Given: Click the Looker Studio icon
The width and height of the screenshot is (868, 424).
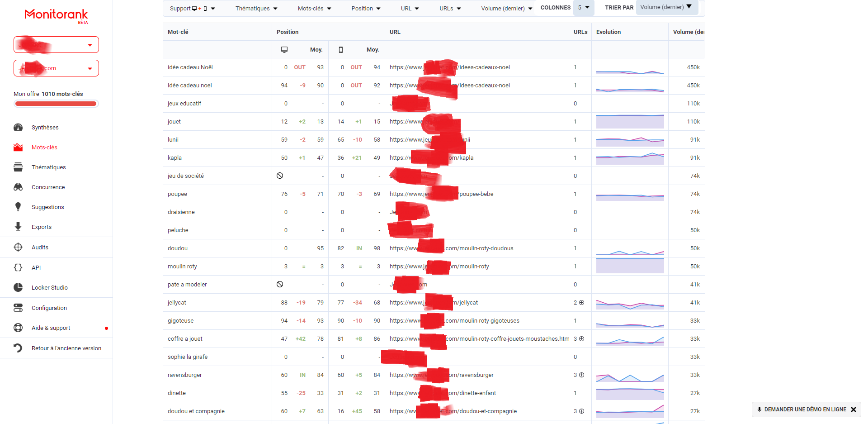Looking at the screenshot, I should [x=18, y=287].
